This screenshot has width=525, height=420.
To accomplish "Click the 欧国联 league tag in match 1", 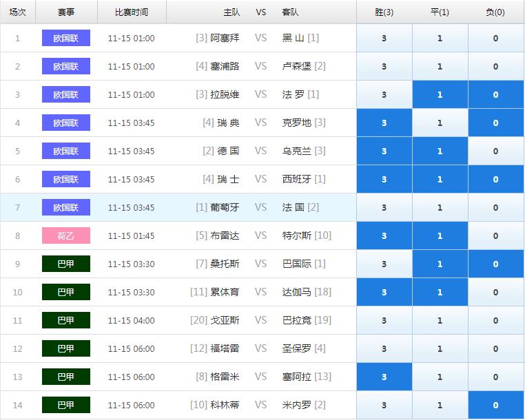I will tap(66, 38).
